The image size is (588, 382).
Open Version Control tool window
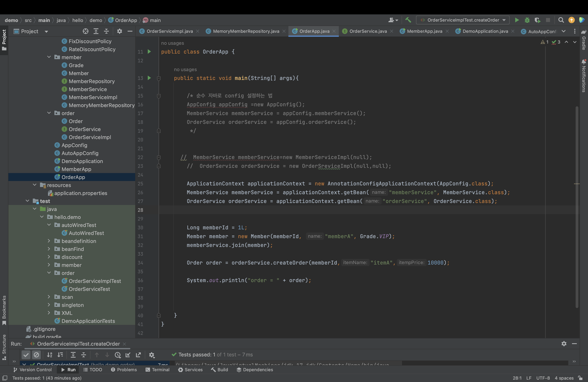pyautogui.click(x=33, y=369)
